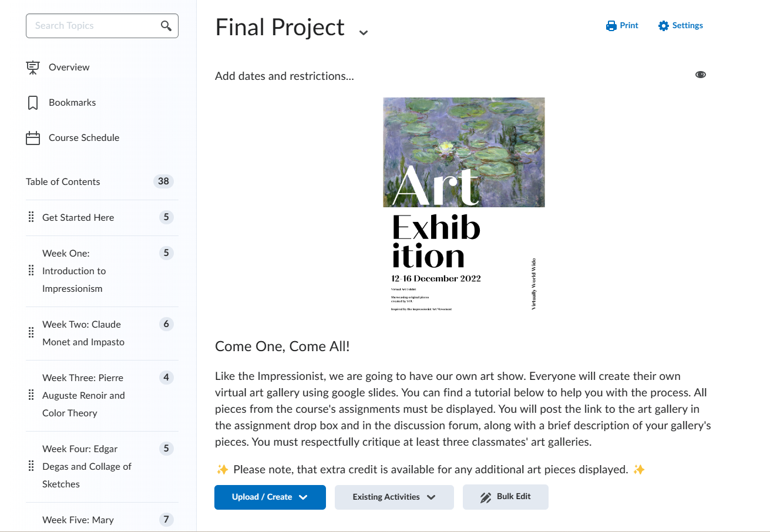Select Table of Contents
The width and height of the screenshot is (770, 532).
[x=63, y=182]
